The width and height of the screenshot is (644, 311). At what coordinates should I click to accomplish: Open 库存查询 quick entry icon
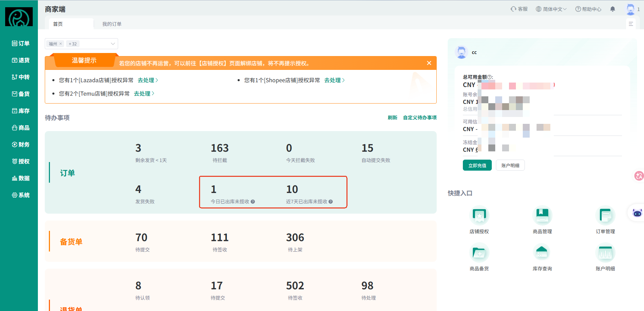(542, 253)
